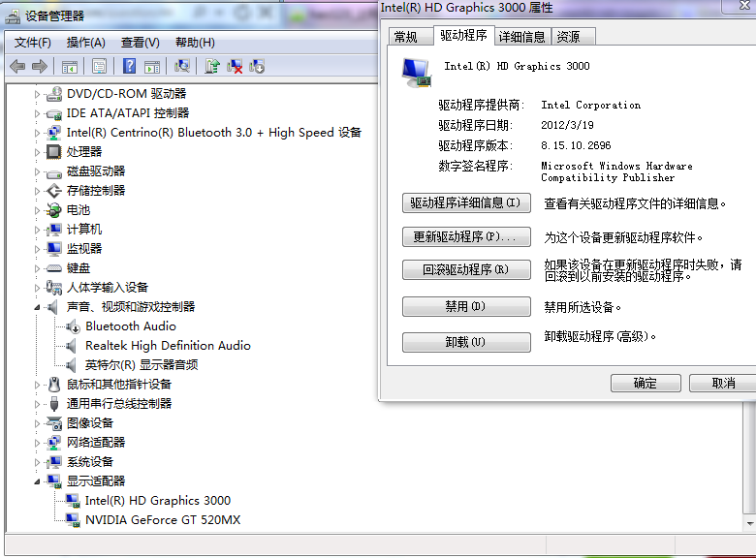Select the 图像设备 camera icon

[x=54, y=423]
